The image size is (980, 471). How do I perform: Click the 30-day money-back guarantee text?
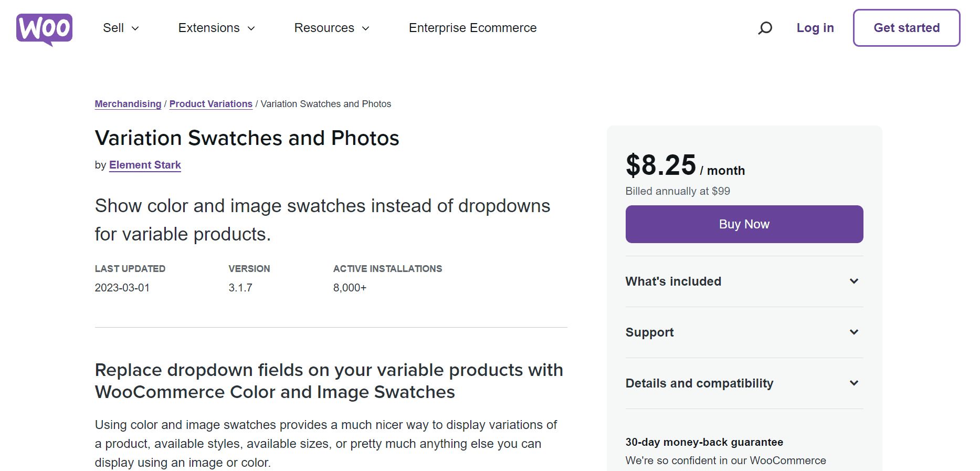click(x=704, y=442)
